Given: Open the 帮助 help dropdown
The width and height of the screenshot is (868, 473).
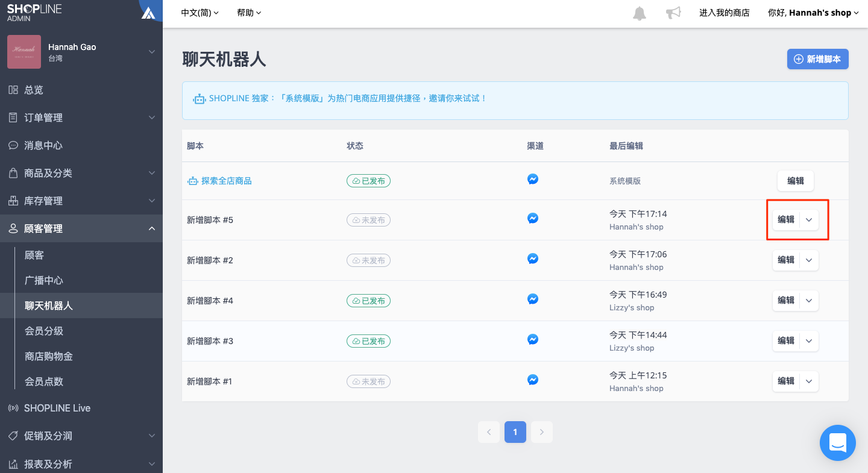Looking at the screenshot, I should (249, 13).
